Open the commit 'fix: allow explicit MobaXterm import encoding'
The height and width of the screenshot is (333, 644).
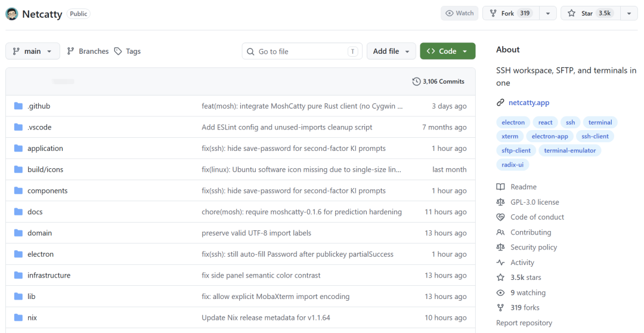tap(275, 297)
